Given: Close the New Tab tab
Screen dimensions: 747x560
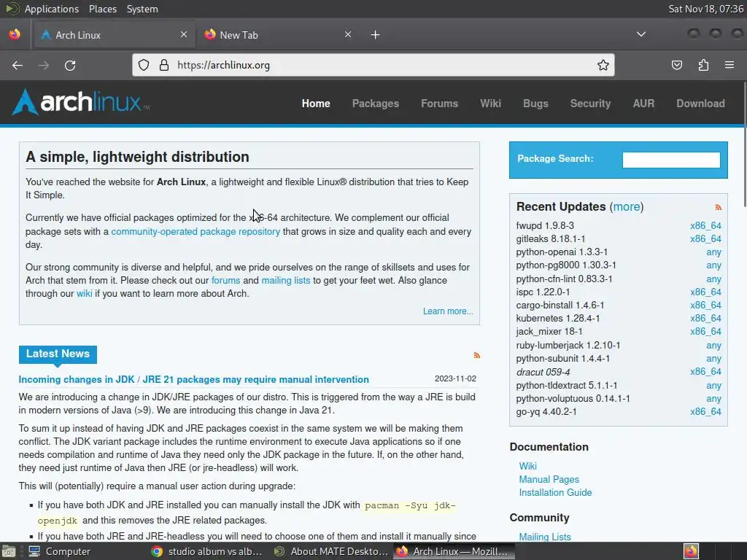Looking at the screenshot, I should pos(348,34).
